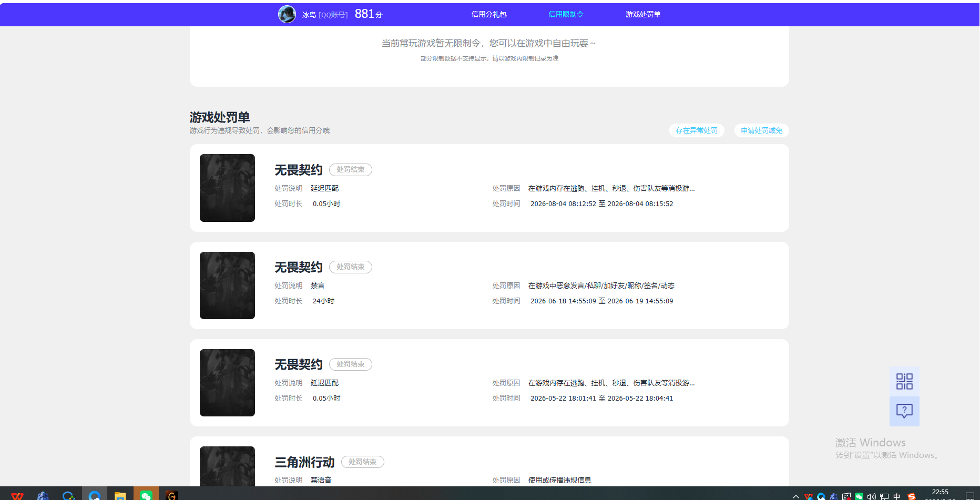Click penalty time 2026-08-04 08:12:52 至 2026-08-04 08:15:52
This screenshot has height=500, width=980.
click(x=601, y=204)
